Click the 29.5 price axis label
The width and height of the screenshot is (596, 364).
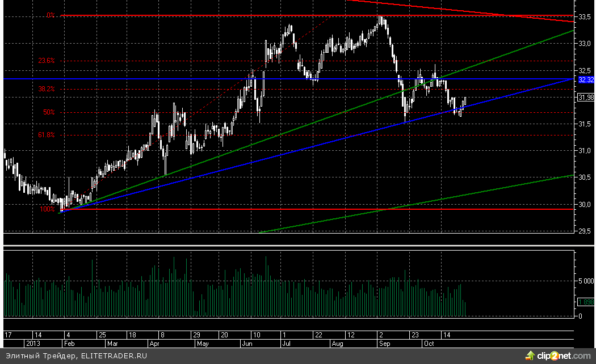point(585,231)
